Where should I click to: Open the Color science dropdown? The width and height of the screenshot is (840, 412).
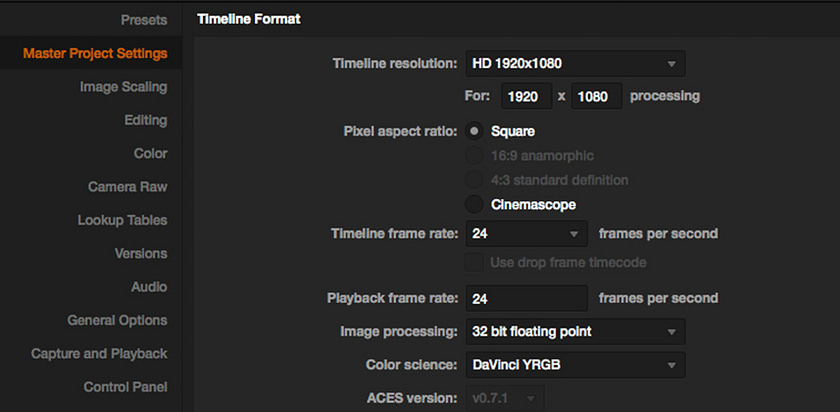[x=575, y=365]
